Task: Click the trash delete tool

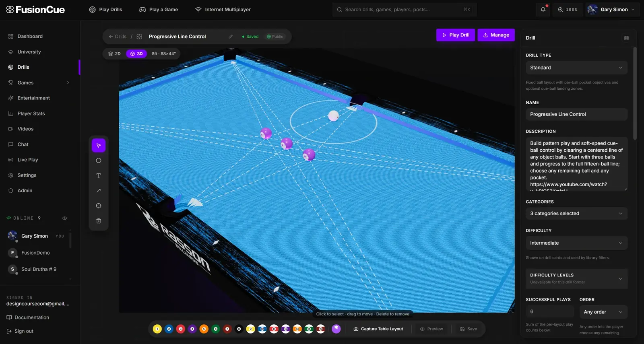Action: [99, 221]
